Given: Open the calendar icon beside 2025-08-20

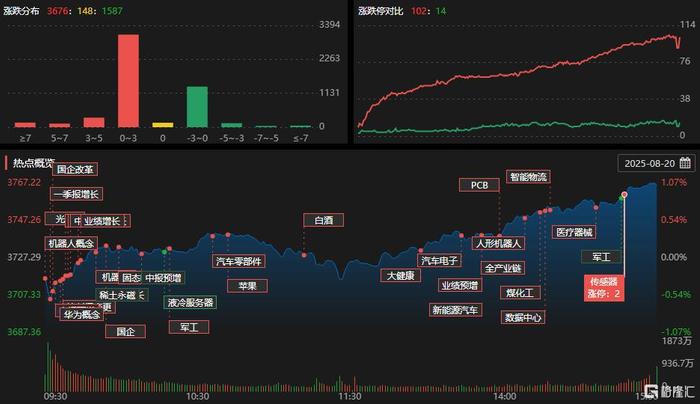Looking at the screenshot, I should (x=685, y=163).
